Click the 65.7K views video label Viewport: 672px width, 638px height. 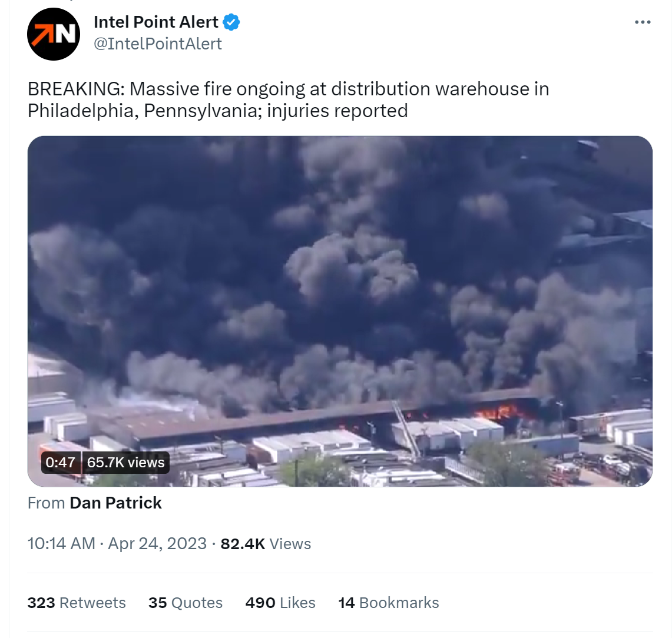pyautogui.click(x=125, y=463)
